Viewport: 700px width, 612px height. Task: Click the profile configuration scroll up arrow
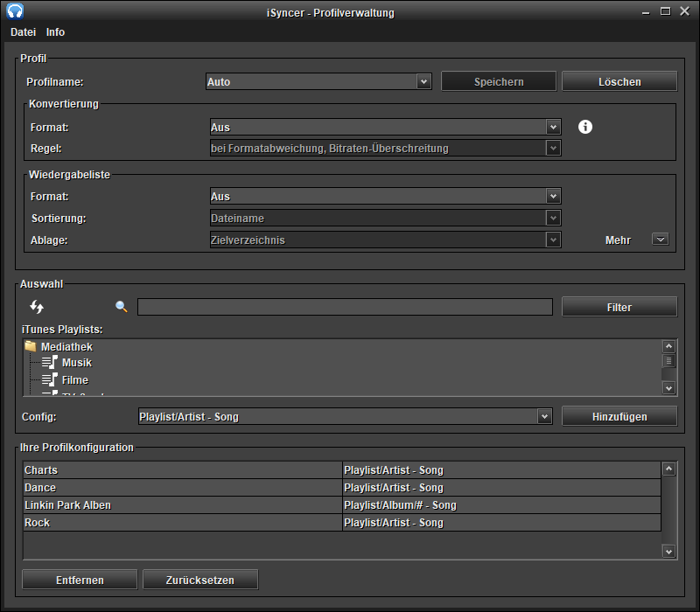coord(668,469)
